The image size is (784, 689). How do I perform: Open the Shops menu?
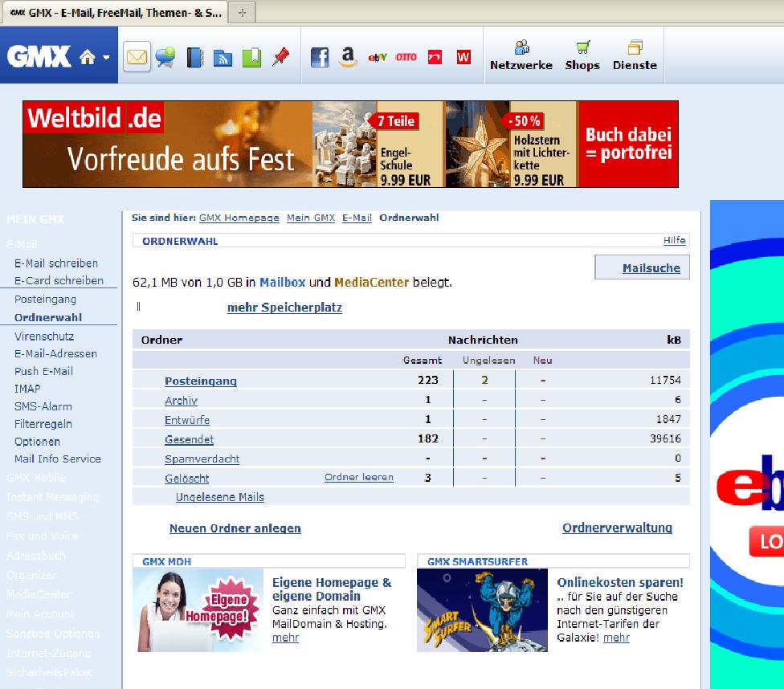582,55
